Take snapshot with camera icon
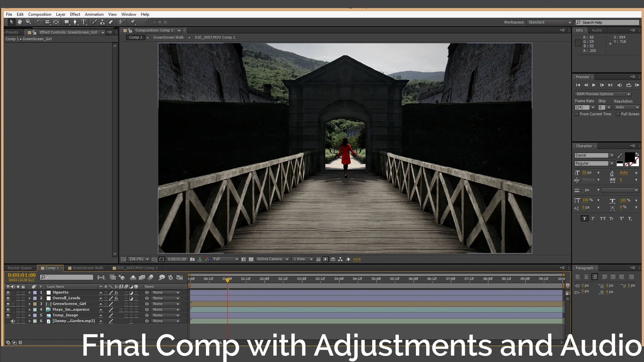644x362 pixels. 192,259
